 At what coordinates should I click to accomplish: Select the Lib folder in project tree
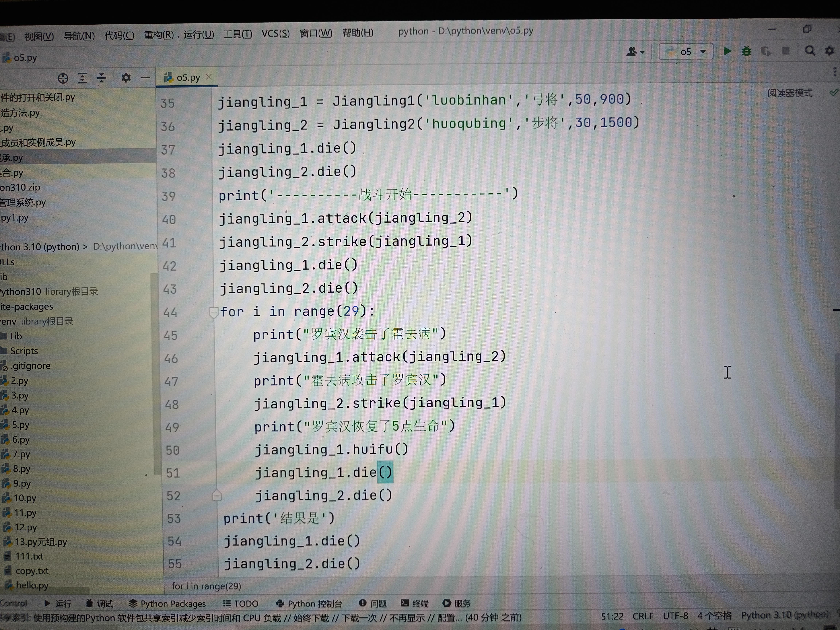15,336
